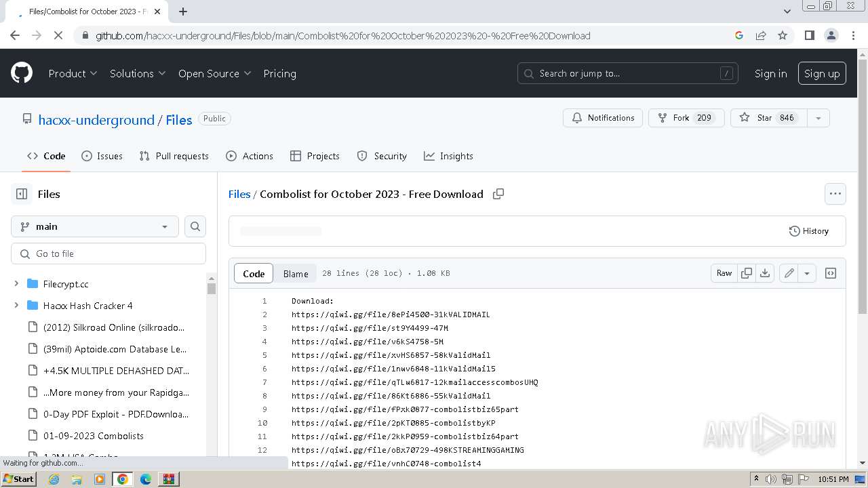Viewport: 868px width, 488px height.
Task: Open the Product menu dropdown
Action: tap(73, 73)
